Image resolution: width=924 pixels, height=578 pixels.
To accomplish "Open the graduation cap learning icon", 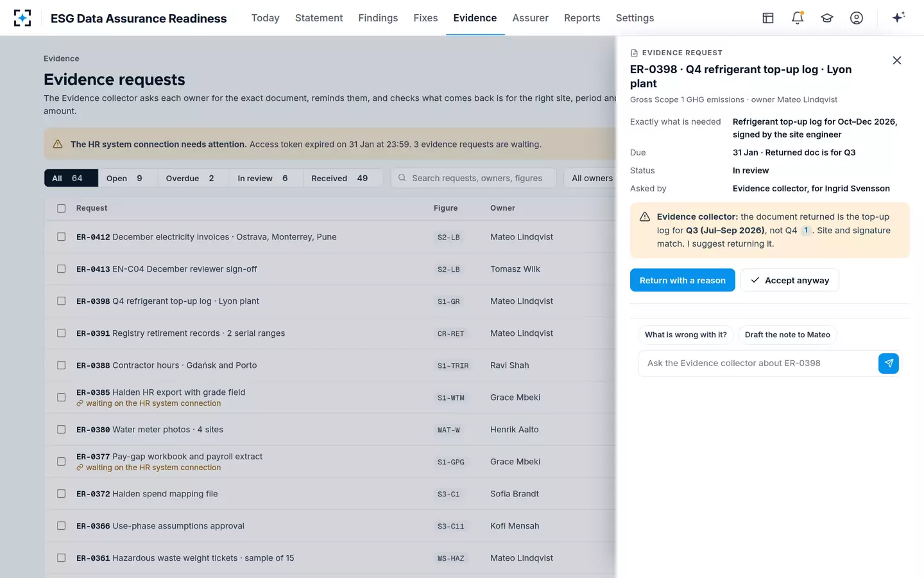I will pos(827,18).
